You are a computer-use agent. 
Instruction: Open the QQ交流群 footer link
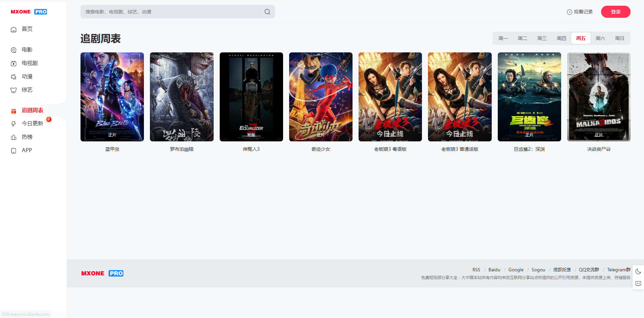click(589, 270)
